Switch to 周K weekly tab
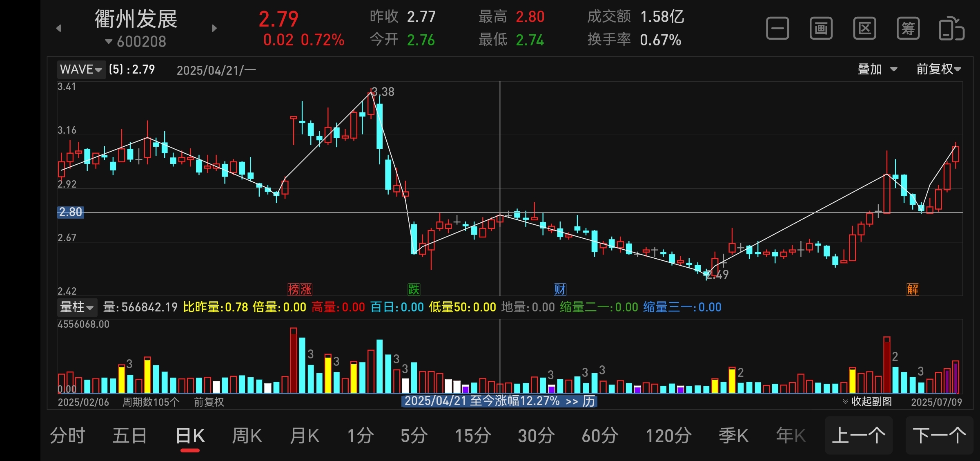Image resolution: width=980 pixels, height=461 pixels. pos(247,435)
